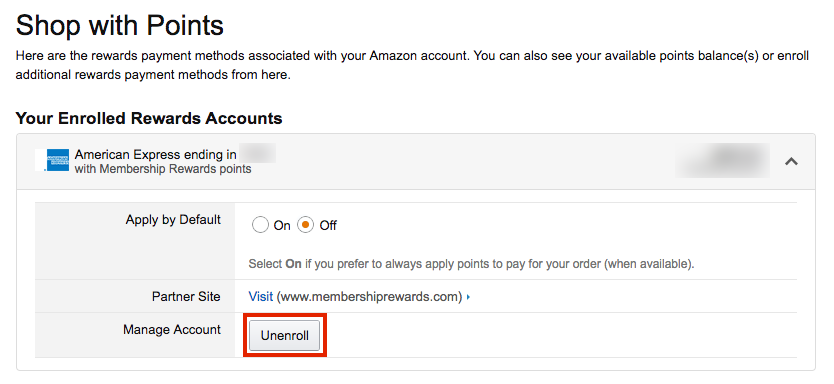Click the American Express card logo
This screenshot has height=384, width=834.
pyautogui.click(x=57, y=160)
